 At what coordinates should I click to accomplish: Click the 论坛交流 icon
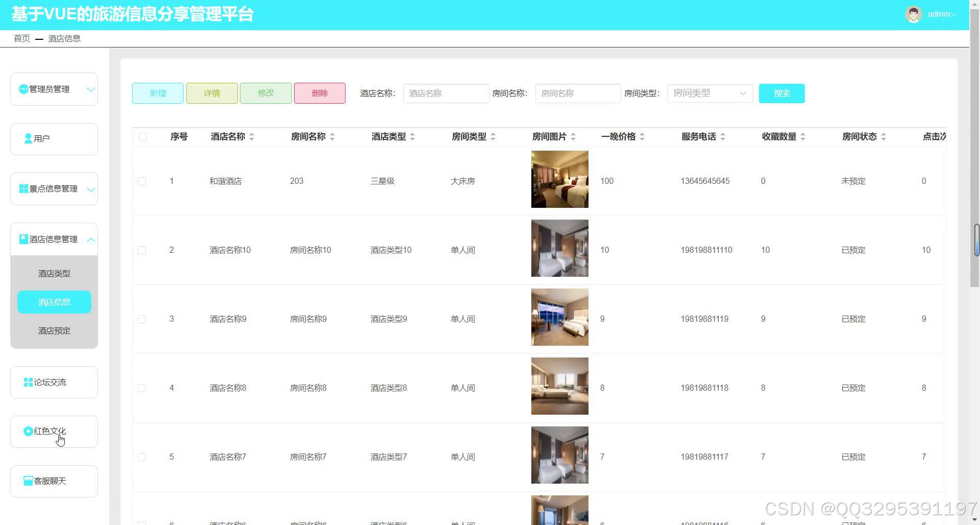(x=28, y=382)
